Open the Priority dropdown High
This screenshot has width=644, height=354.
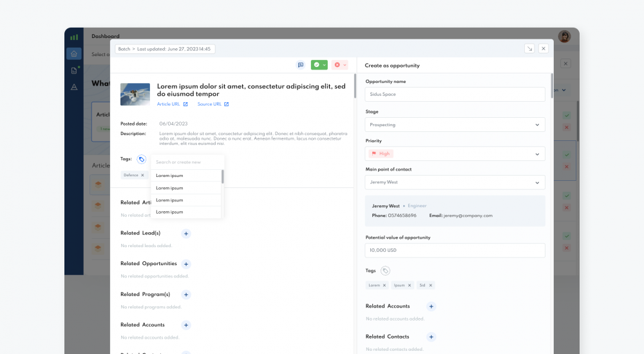pos(455,154)
